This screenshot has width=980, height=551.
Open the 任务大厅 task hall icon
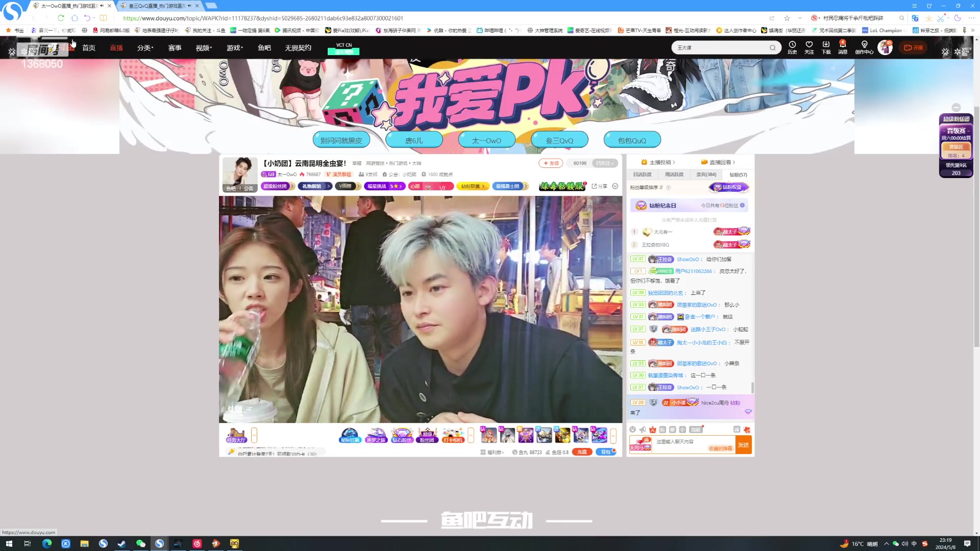tap(236, 435)
